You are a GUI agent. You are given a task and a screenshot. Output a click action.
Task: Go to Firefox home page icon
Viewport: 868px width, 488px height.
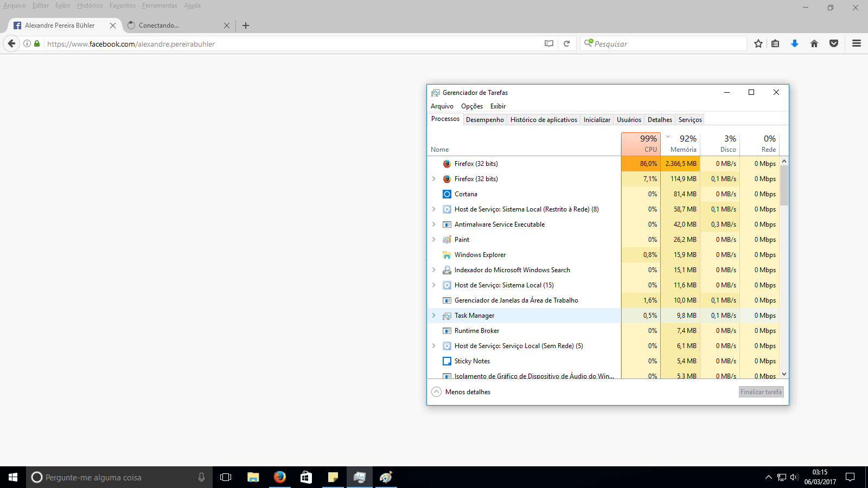coord(814,44)
